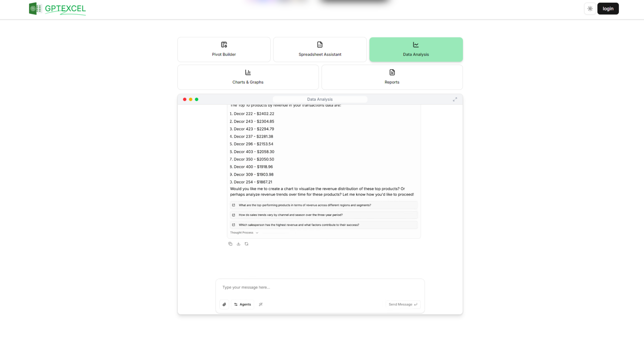Download the analysis response
The width and height of the screenshot is (644, 344).
238,244
